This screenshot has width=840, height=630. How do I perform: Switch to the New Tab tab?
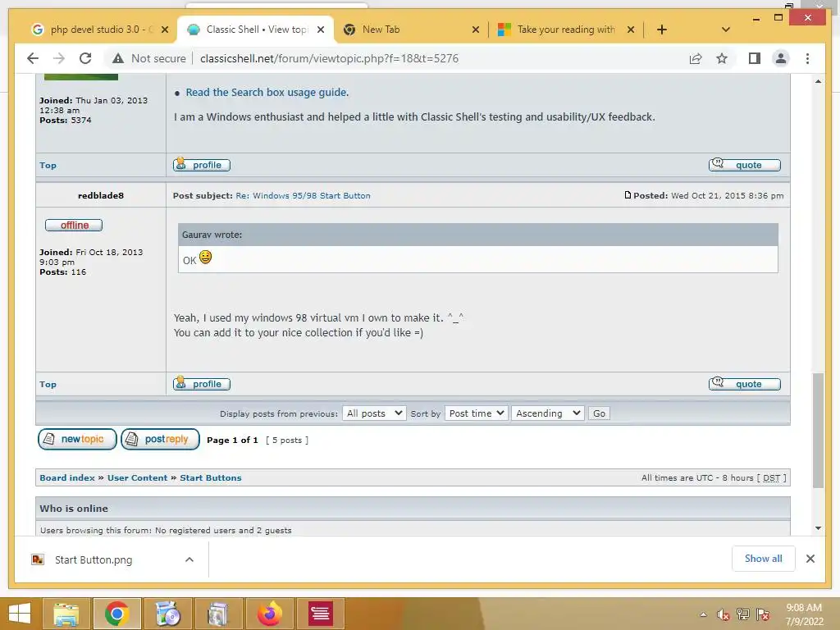click(410, 30)
